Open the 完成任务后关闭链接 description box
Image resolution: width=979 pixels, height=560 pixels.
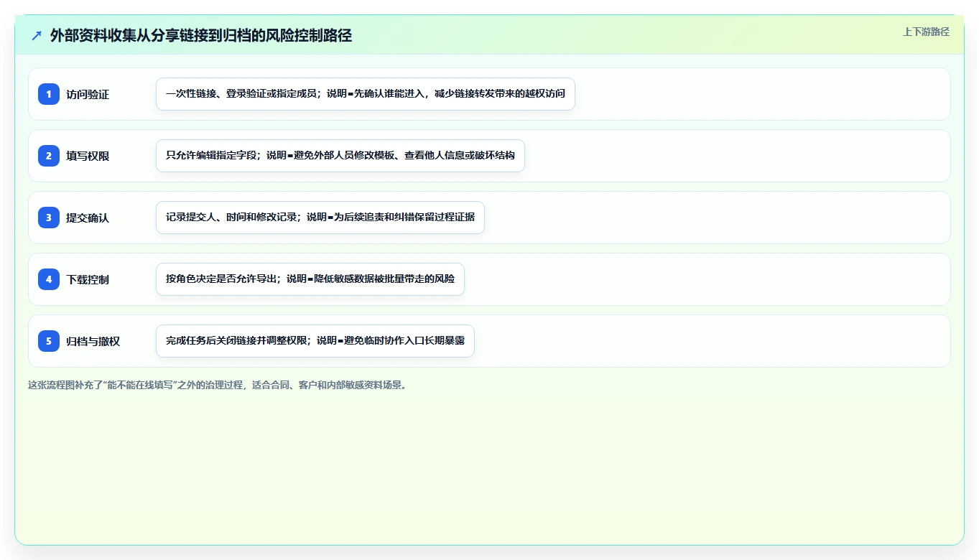click(315, 341)
